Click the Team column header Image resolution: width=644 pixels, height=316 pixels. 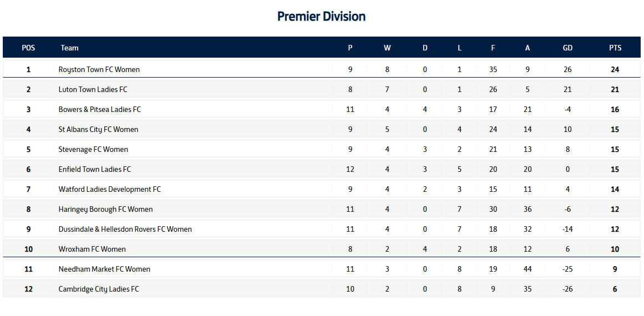(69, 48)
